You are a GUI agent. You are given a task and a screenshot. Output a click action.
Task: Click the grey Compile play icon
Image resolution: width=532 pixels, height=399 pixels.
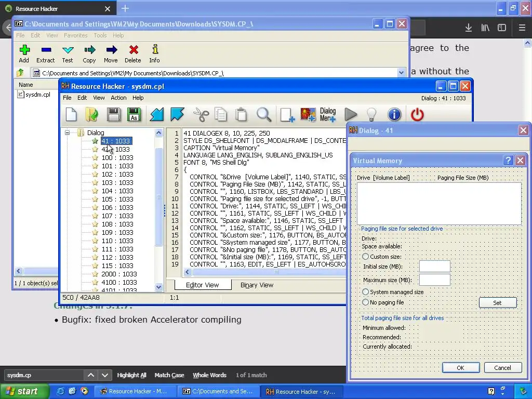point(351,115)
